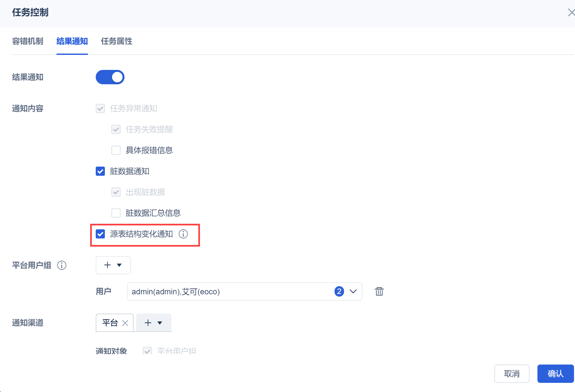This screenshot has width=575, height=392.
Task: Click the info icon beside 平台用户组
Action: pos(62,265)
